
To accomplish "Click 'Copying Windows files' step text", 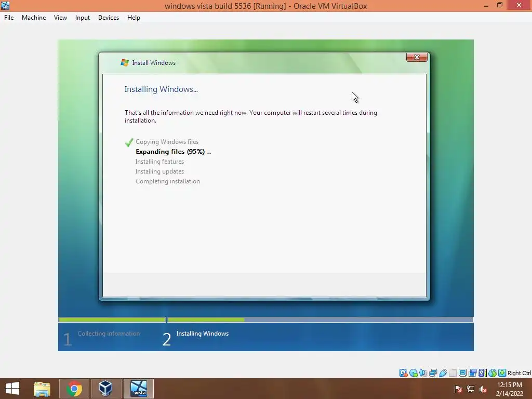I will 167,142.
